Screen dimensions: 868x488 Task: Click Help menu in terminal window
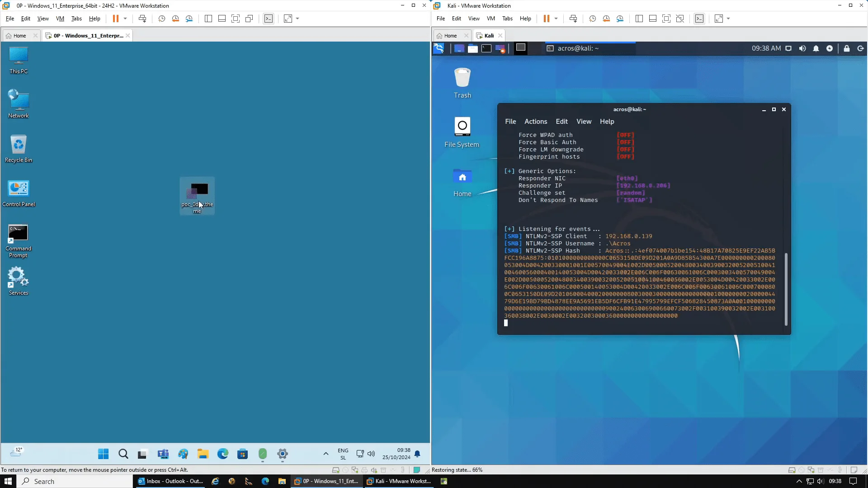607,121
